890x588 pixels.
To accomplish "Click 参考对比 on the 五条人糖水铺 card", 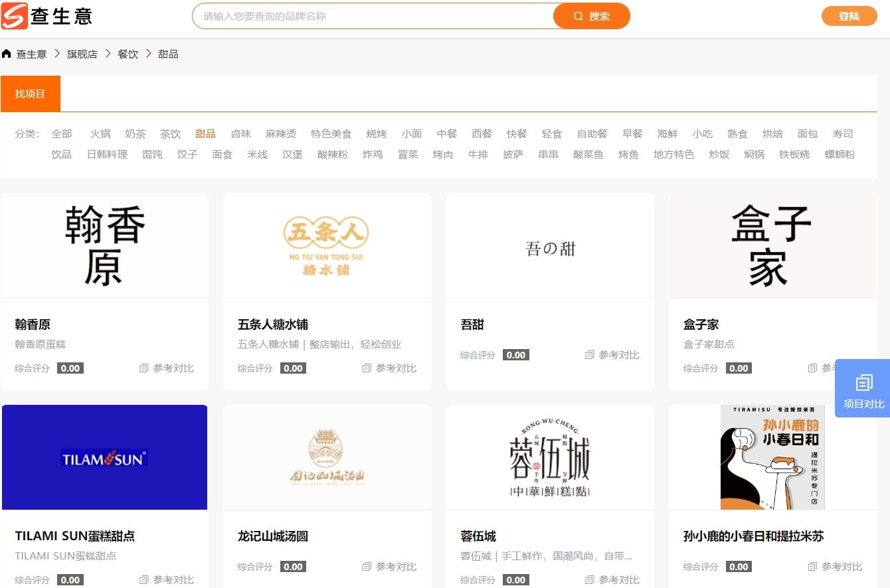I will (390, 368).
